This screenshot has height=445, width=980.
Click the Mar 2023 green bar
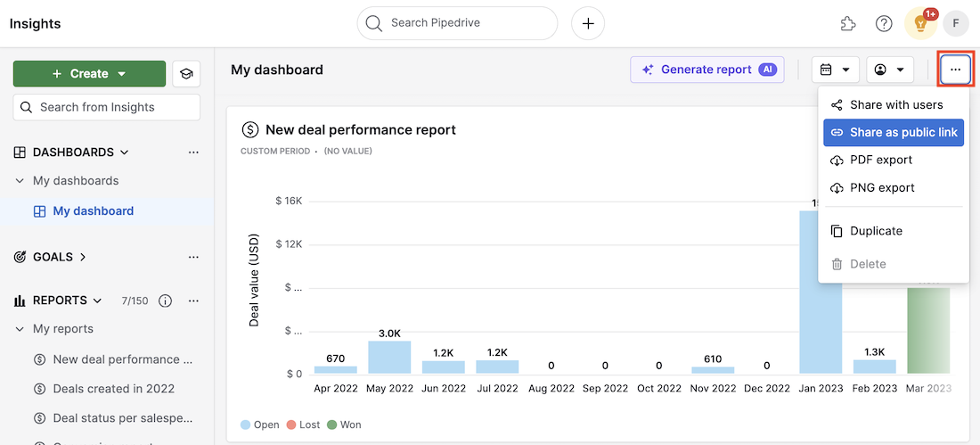[x=928, y=331]
